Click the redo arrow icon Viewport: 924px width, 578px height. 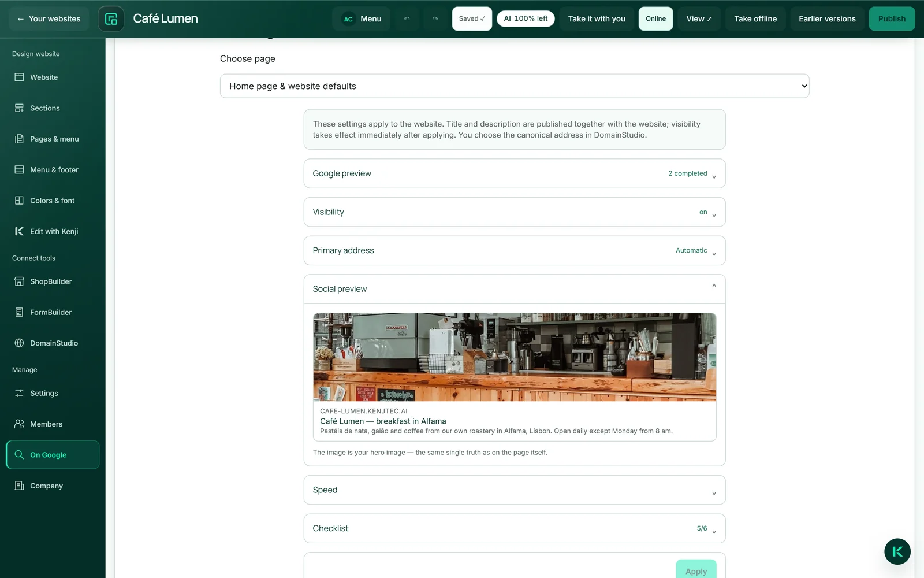pos(435,18)
